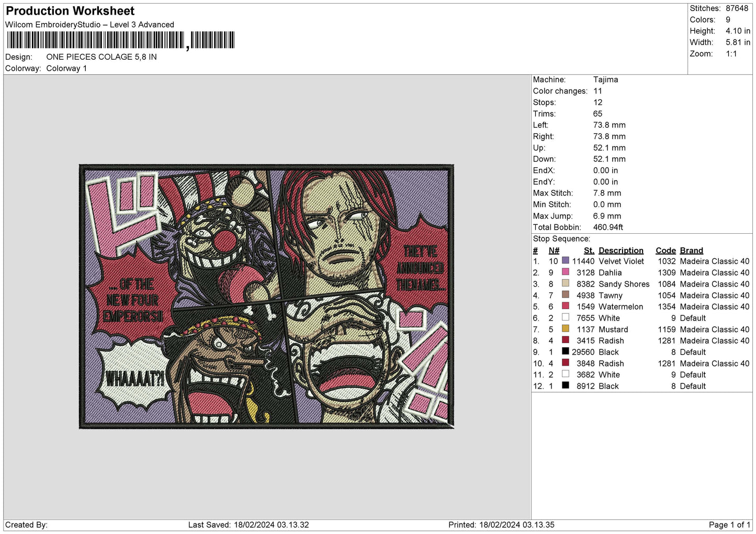
Task: Click stitch count '8382' for Sandy Shores
Action: click(x=585, y=284)
